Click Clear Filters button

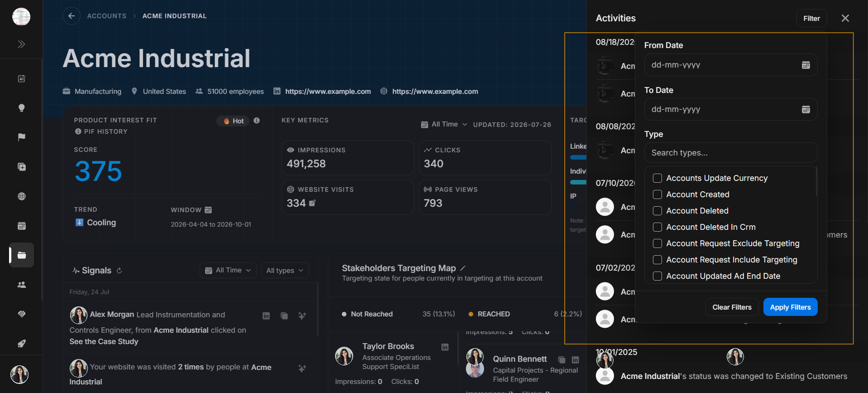tap(732, 307)
